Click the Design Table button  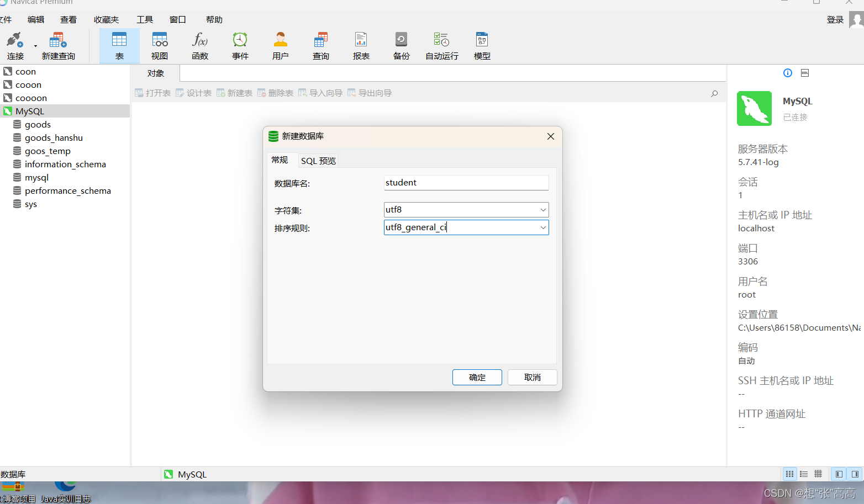194,93
